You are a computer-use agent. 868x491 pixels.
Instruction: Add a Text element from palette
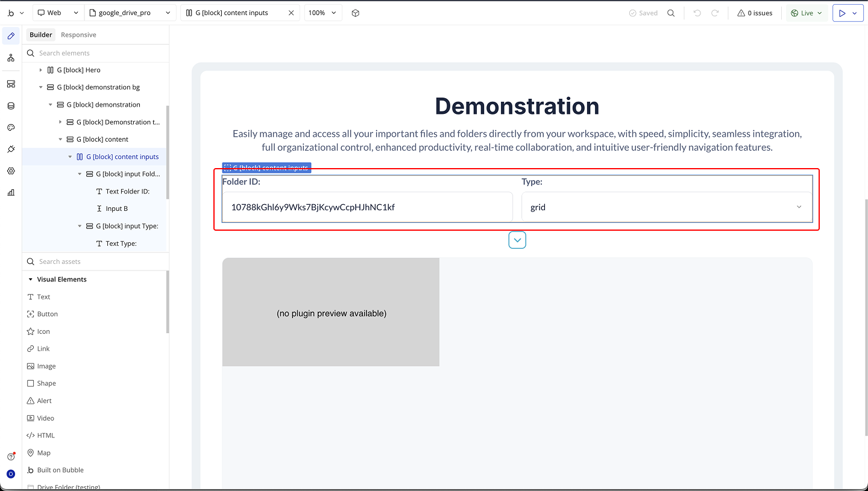tap(39, 297)
